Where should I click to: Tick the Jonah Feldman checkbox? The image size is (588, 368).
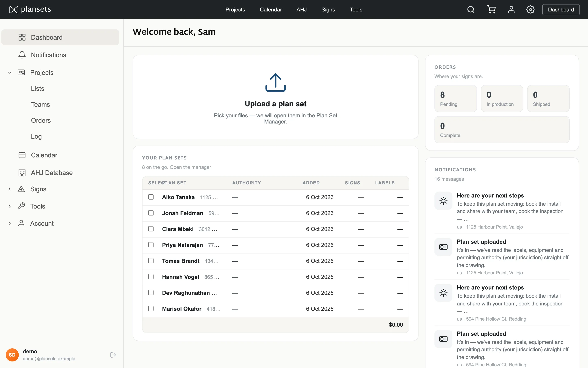(151, 213)
